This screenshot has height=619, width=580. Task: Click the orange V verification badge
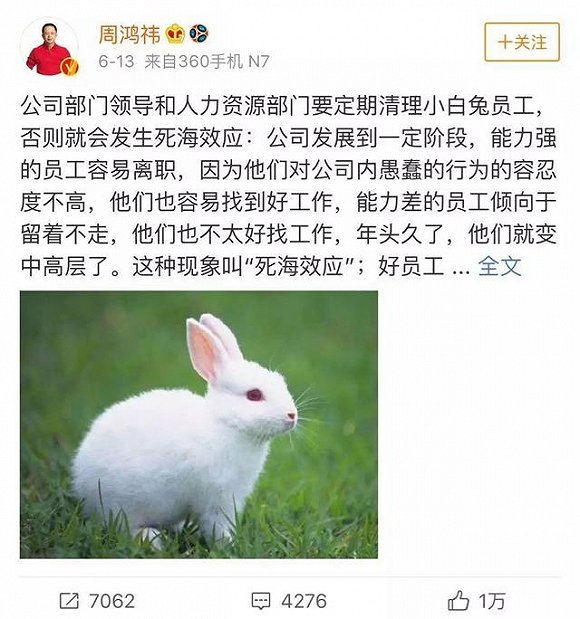70,66
